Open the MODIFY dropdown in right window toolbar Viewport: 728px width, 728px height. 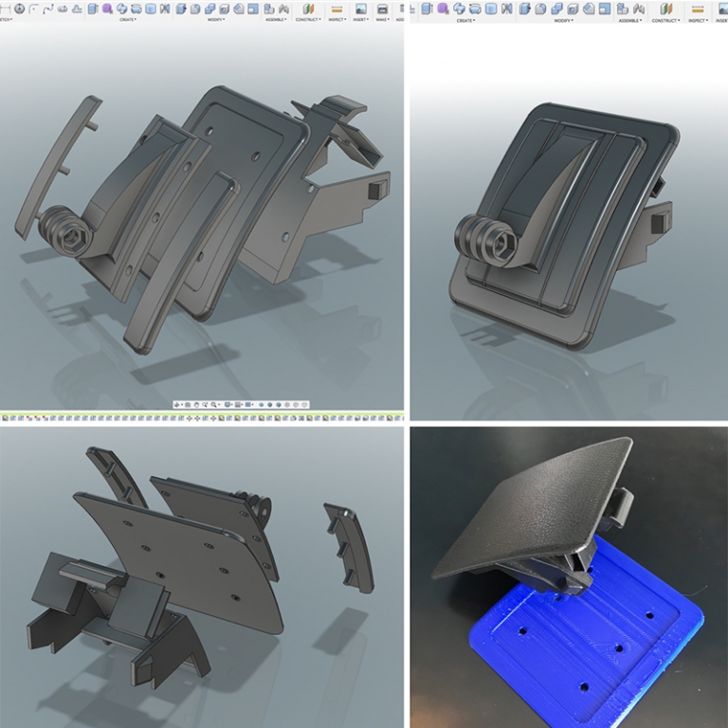[564, 21]
